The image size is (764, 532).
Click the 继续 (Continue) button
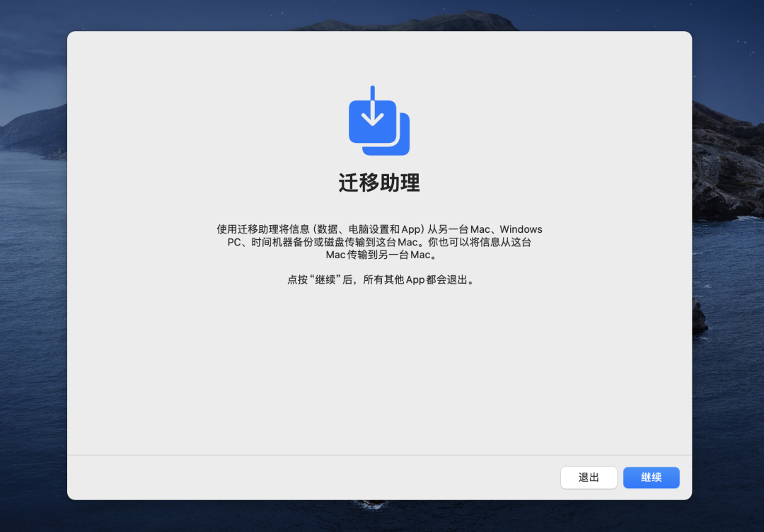(x=651, y=478)
